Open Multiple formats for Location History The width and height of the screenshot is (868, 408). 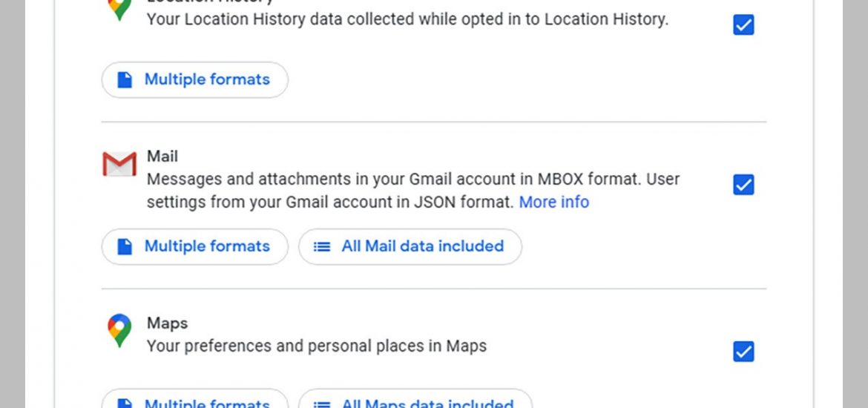tap(195, 79)
